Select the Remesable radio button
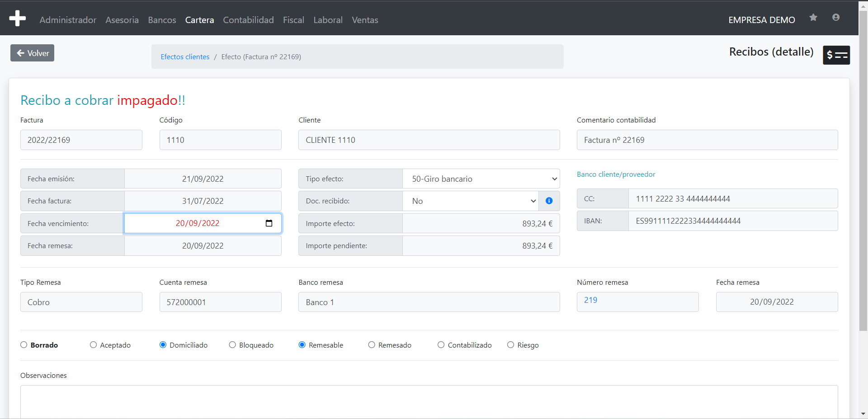868x419 pixels. [x=302, y=345]
